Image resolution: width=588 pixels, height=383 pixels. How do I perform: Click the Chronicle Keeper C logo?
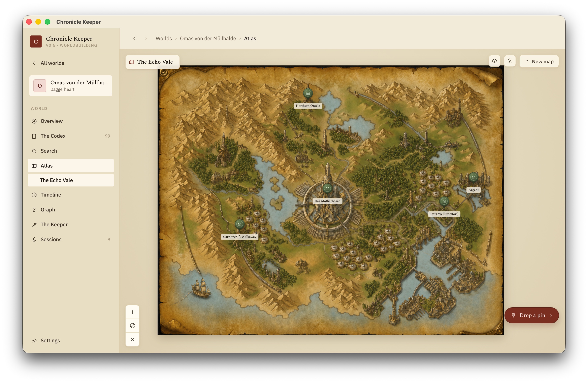36,41
